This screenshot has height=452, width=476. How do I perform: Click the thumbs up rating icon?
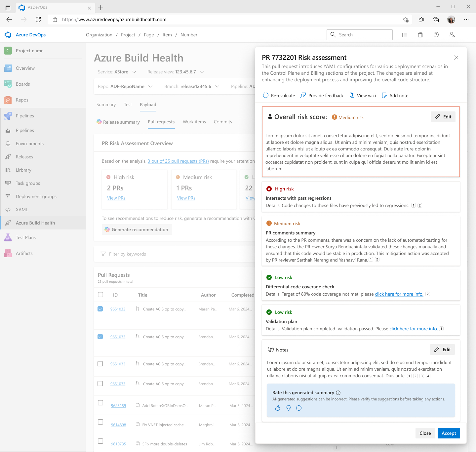point(278,408)
